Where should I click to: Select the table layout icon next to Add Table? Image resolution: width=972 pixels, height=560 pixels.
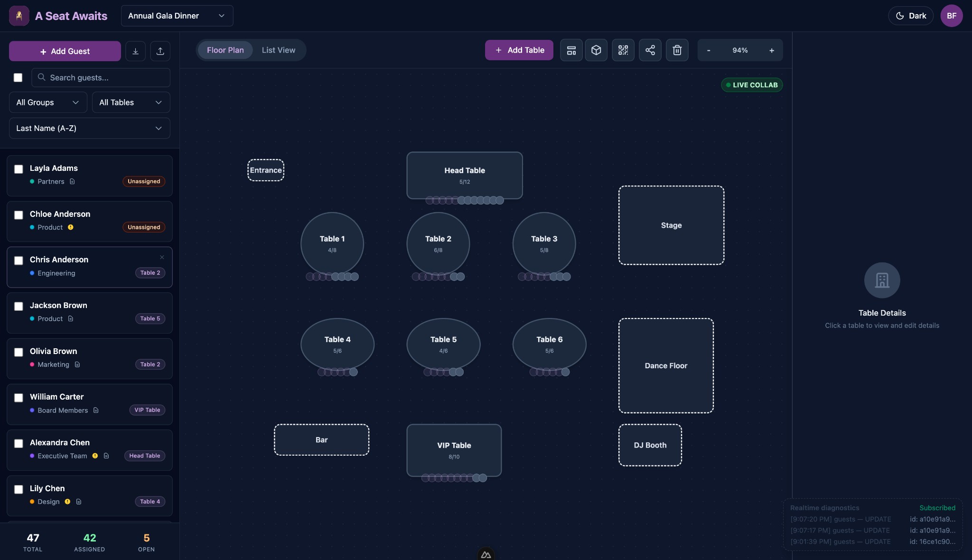point(570,50)
